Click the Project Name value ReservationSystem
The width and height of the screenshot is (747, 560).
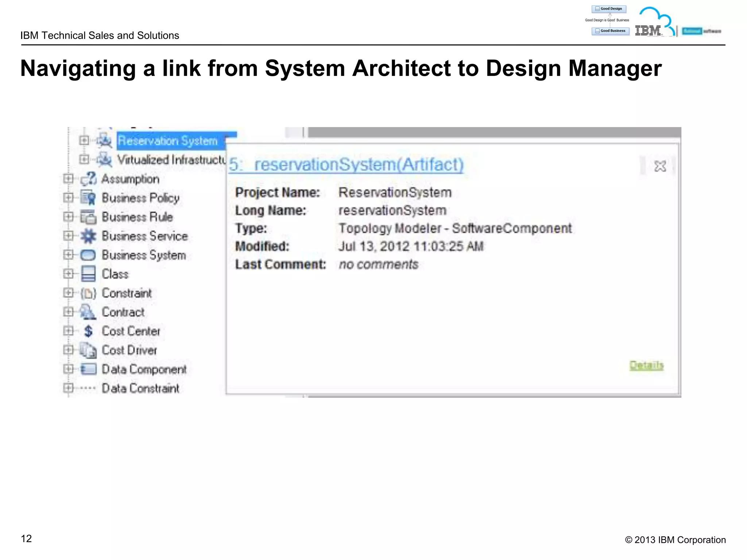click(x=395, y=192)
